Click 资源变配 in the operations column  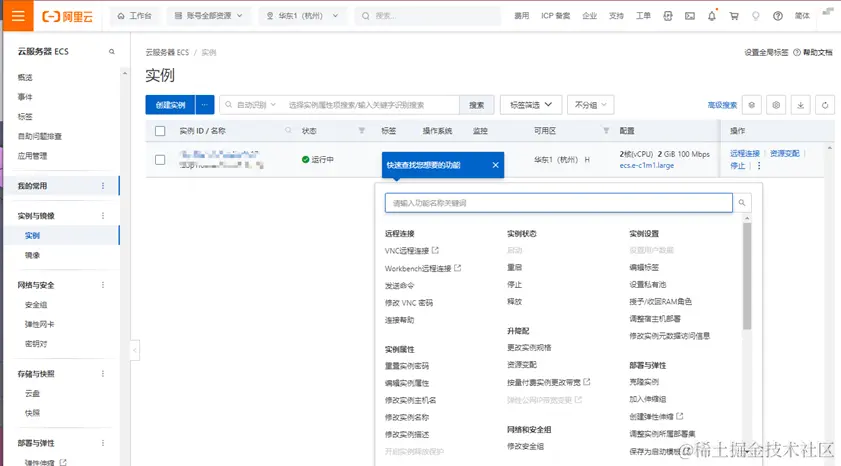pyautogui.click(x=785, y=153)
